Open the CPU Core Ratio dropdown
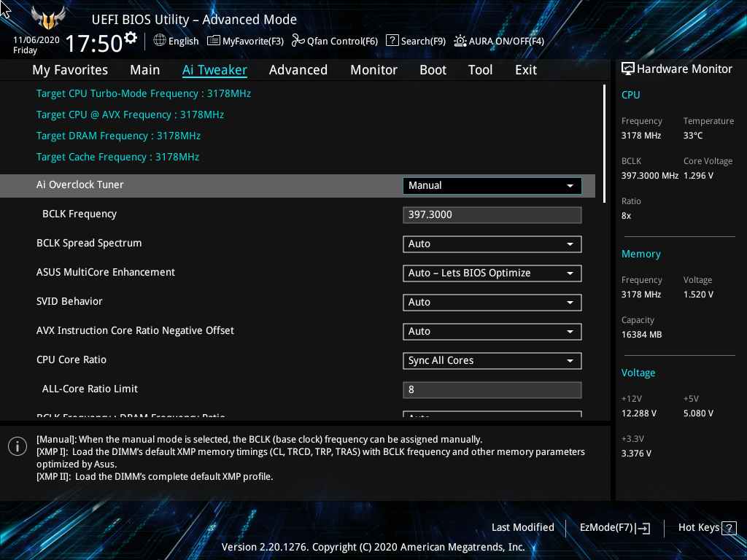The image size is (747, 560). (x=492, y=360)
